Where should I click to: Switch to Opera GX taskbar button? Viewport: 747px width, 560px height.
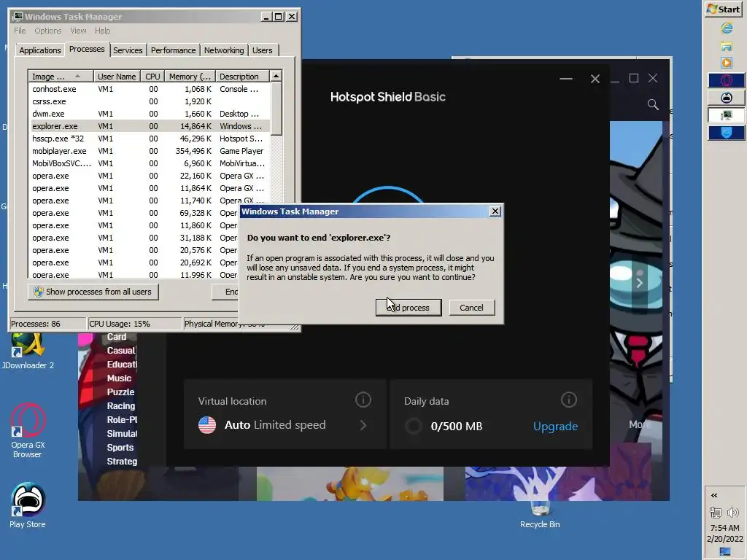click(726, 80)
